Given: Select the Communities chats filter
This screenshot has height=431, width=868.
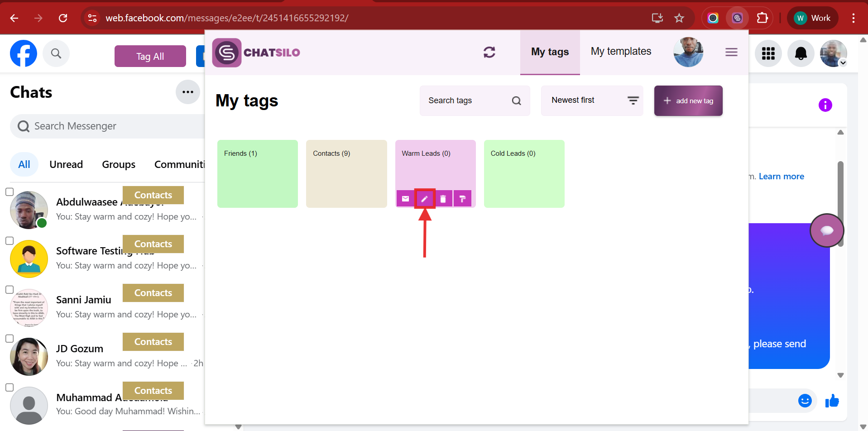Looking at the screenshot, I should pos(179,164).
